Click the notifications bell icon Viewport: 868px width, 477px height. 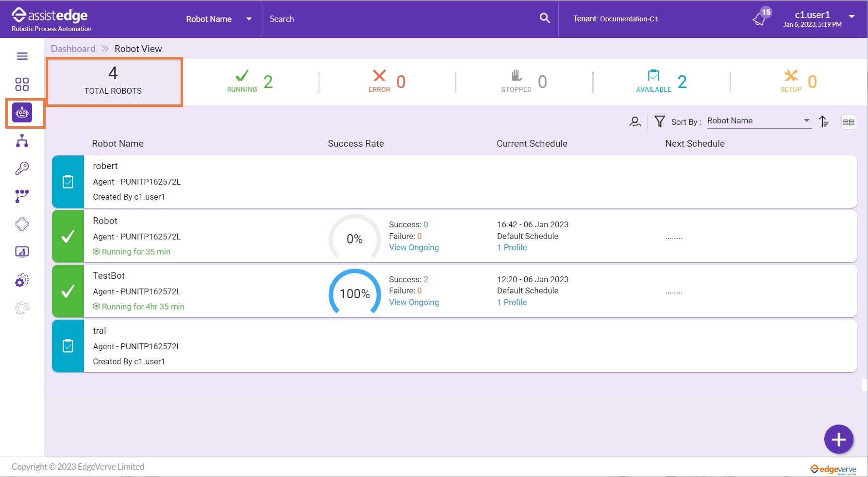tap(759, 19)
